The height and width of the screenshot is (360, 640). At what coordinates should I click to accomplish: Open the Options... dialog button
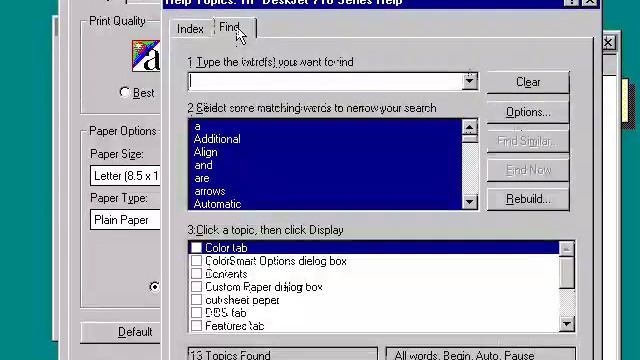pyautogui.click(x=528, y=112)
